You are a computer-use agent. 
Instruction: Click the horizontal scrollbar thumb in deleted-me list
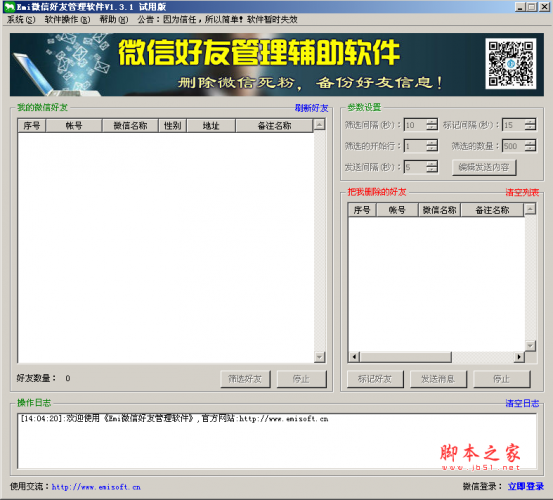[x=406, y=357]
